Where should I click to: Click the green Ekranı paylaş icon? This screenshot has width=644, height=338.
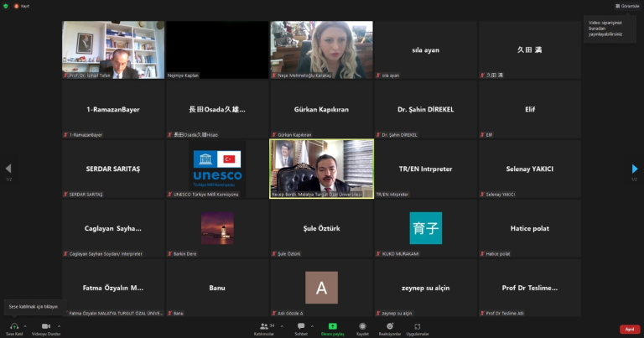click(x=332, y=325)
